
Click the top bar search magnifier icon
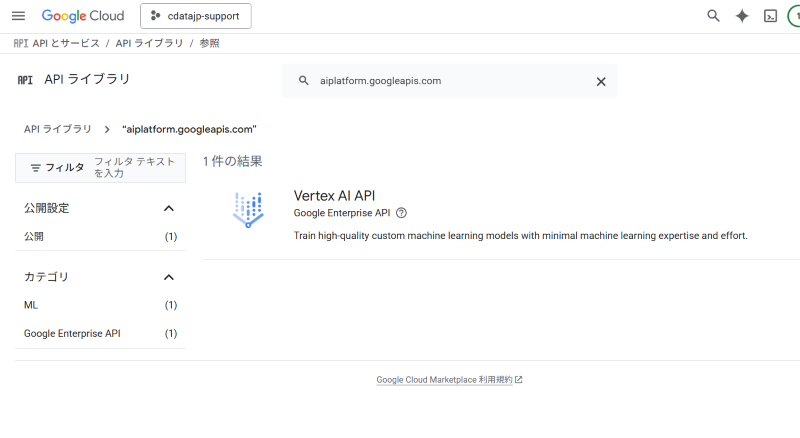coord(713,16)
